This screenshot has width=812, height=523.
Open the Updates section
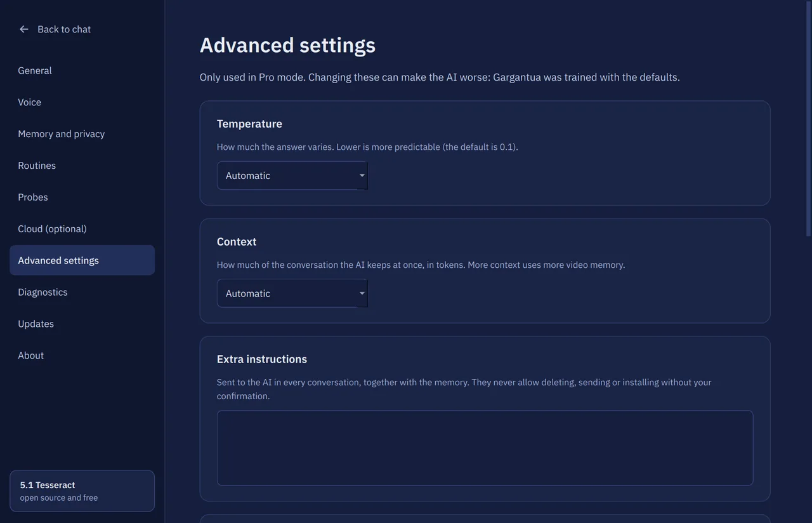[82, 324]
